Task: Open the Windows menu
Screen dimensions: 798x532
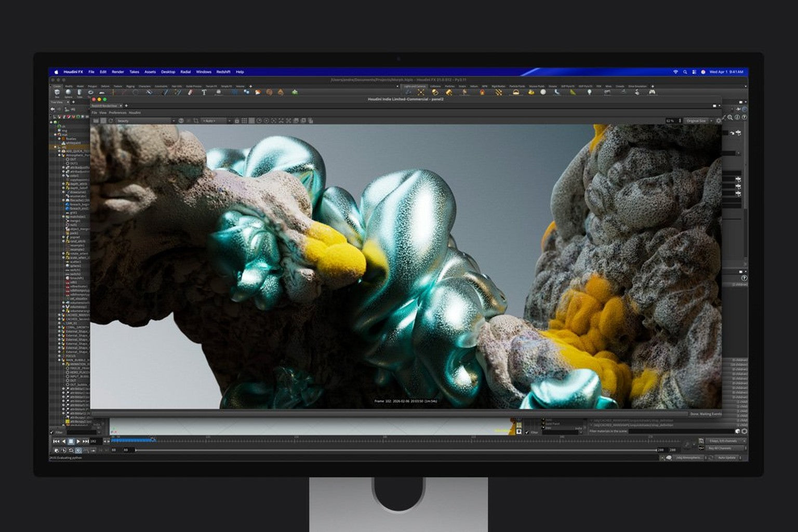Action: coord(204,72)
